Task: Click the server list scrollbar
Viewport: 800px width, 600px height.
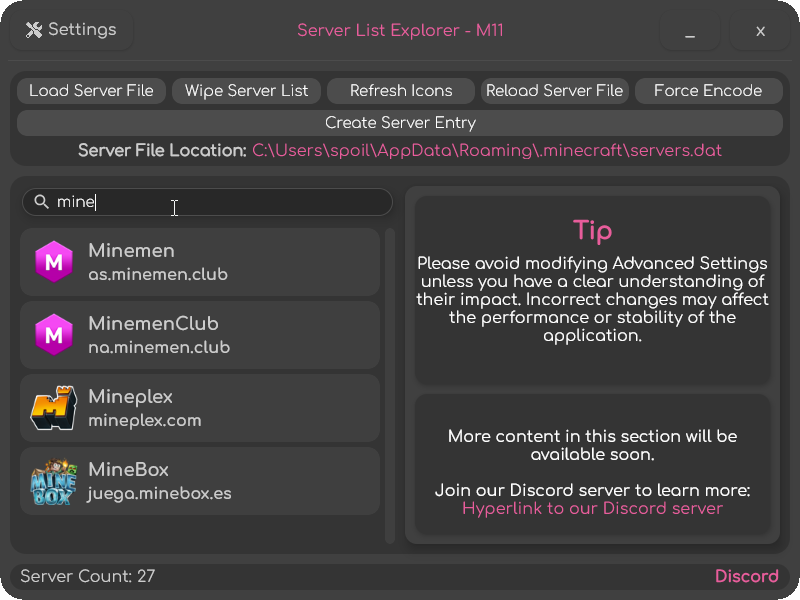Action: click(390, 386)
